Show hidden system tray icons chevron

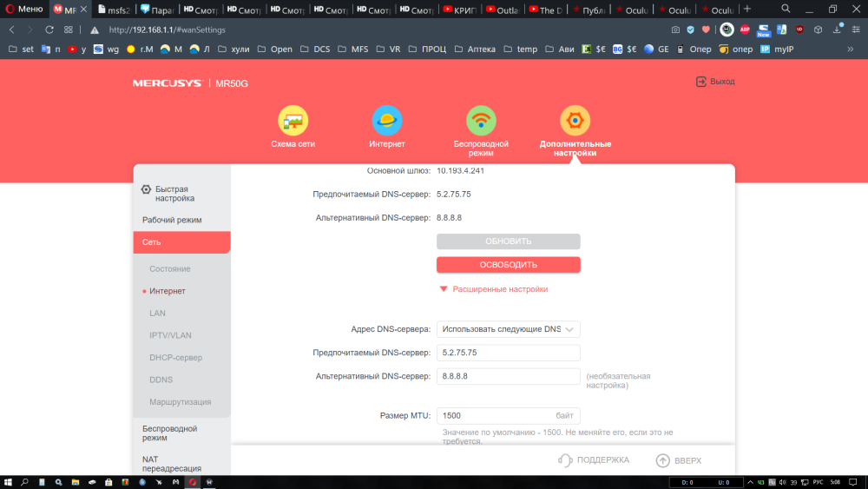pyautogui.click(x=751, y=482)
